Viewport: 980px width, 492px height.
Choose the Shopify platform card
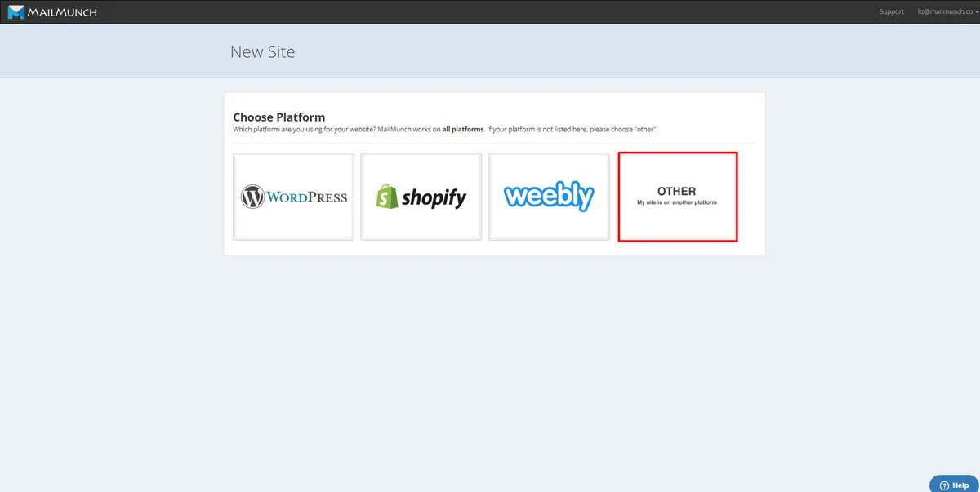[421, 197]
